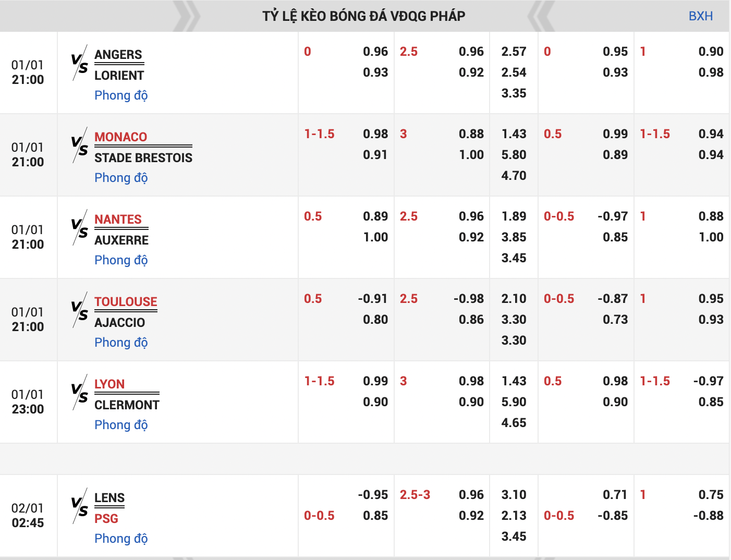Select the LENS team name
Screen dimensions: 731x560
(x=109, y=498)
